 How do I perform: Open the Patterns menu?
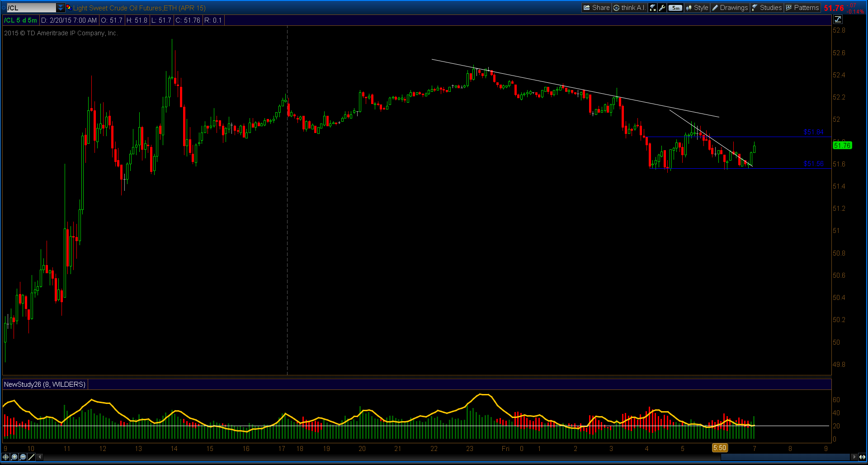(802, 8)
